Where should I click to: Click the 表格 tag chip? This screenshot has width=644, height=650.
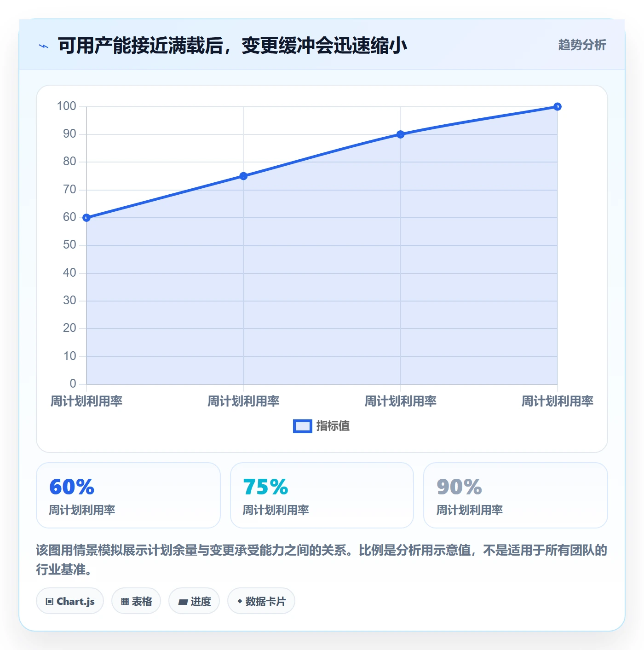136,601
